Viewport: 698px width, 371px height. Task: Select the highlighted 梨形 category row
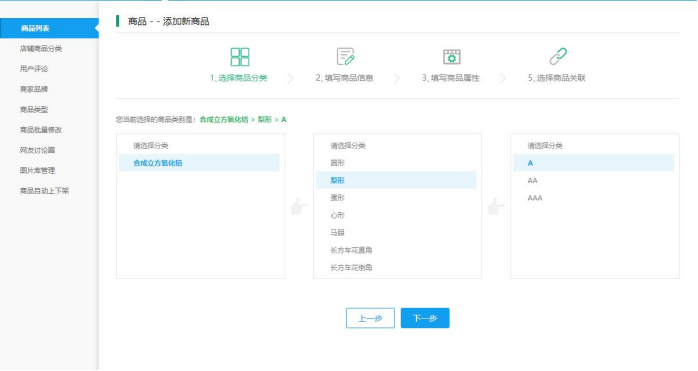pos(396,180)
